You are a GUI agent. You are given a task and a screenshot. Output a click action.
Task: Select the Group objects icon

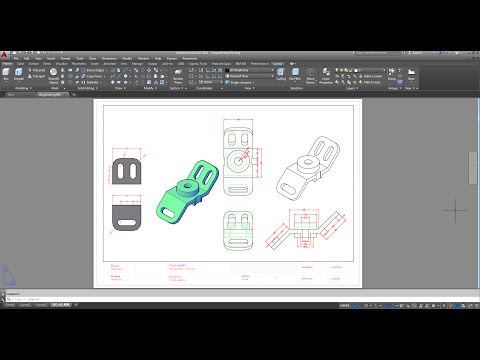392,74
